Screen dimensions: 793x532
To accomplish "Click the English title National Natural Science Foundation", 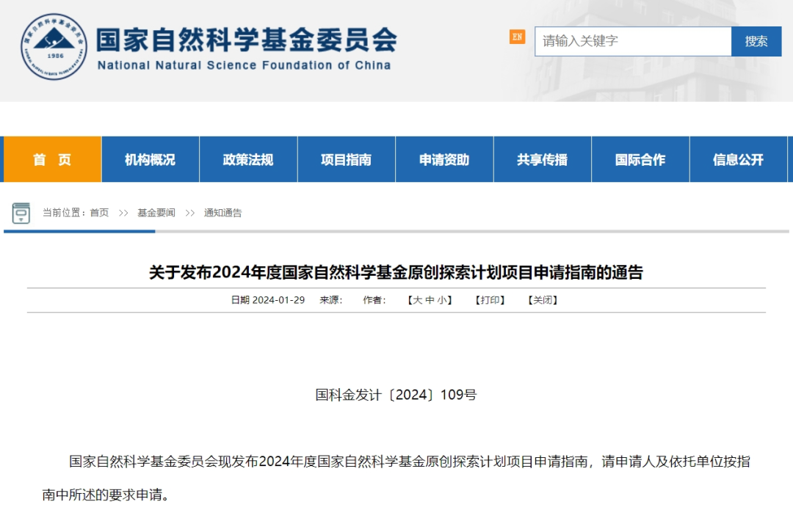I will pyautogui.click(x=244, y=65).
